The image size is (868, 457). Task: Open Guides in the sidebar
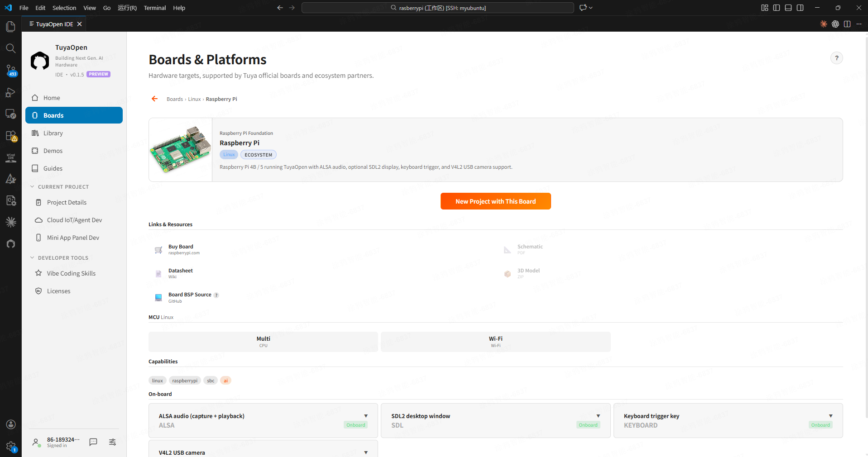pos(74,168)
